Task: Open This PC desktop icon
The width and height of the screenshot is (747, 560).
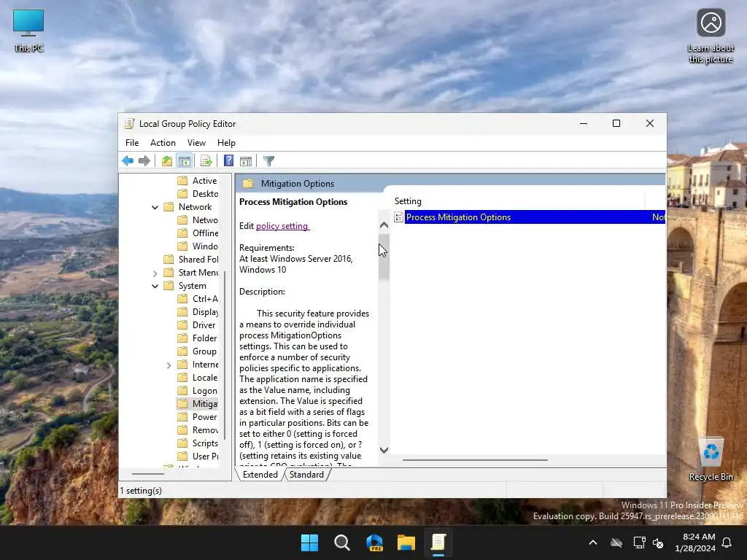Action: (28, 31)
